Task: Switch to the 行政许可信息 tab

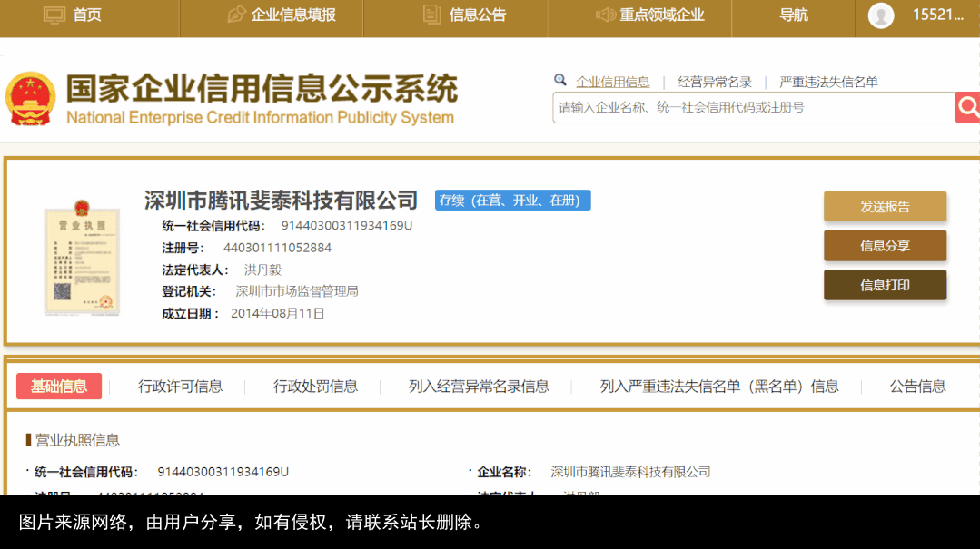Action: 179,386
